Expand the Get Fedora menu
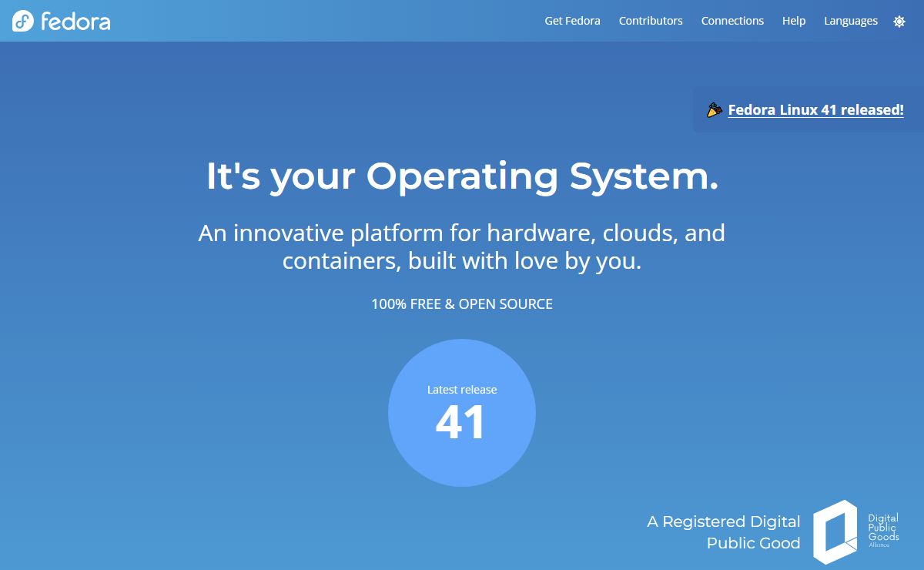The height and width of the screenshot is (570, 924). [572, 21]
